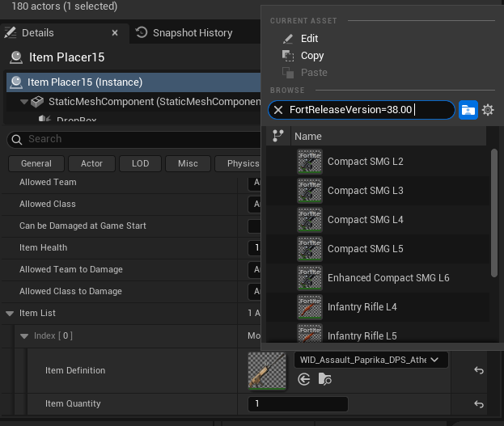
Task: Click the 180 actors (1 selected) status text
Action: point(64,6)
